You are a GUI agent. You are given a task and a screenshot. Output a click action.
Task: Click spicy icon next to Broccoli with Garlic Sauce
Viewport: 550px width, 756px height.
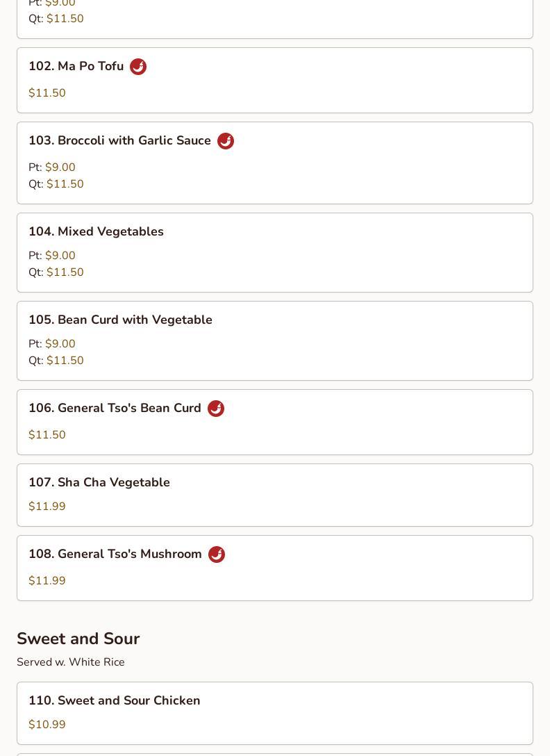click(226, 141)
